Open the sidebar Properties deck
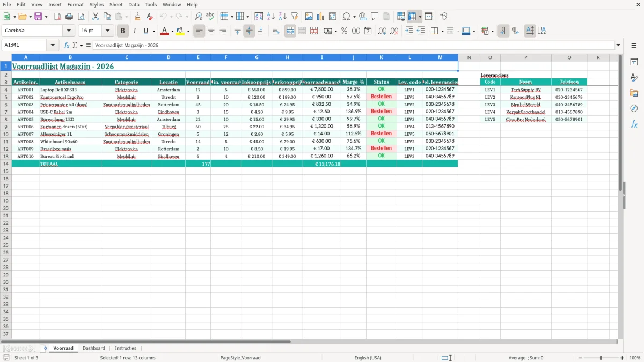The image size is (644, 362). click(x=634, y=62)
